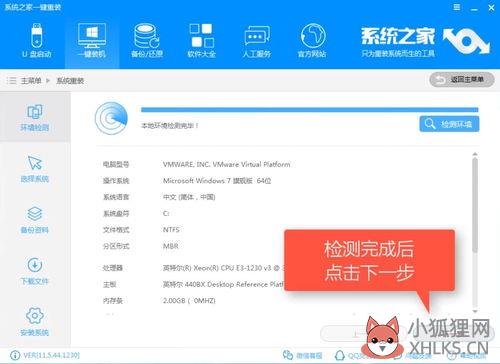Select the 安装系统 step in sidebar
Screen dimensions: 500x364
click(x=35, y=322)
